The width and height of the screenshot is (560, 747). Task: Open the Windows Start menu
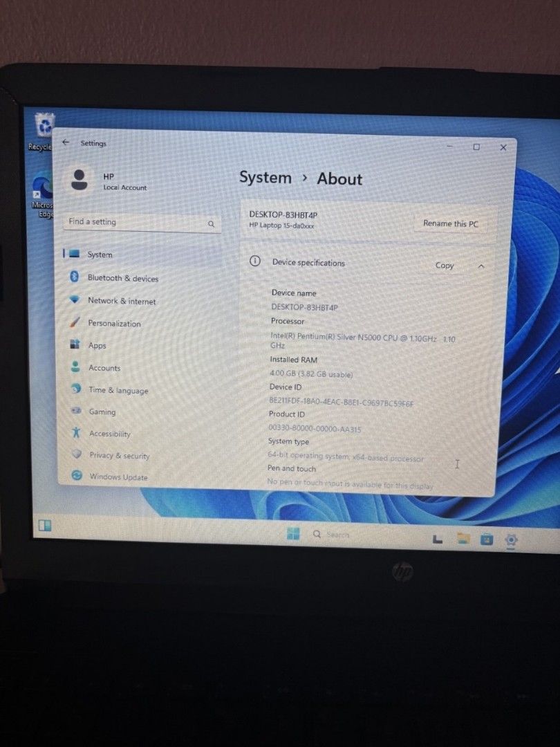[x=293, y=533]
